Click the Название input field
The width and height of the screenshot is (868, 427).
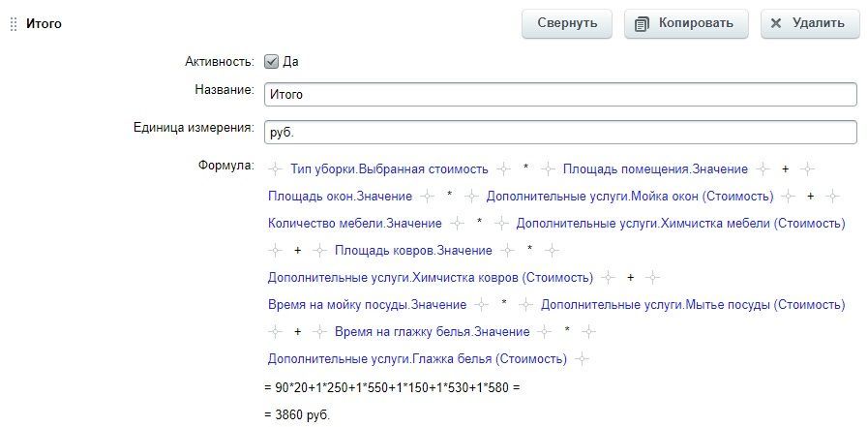(x=561, y=95)
